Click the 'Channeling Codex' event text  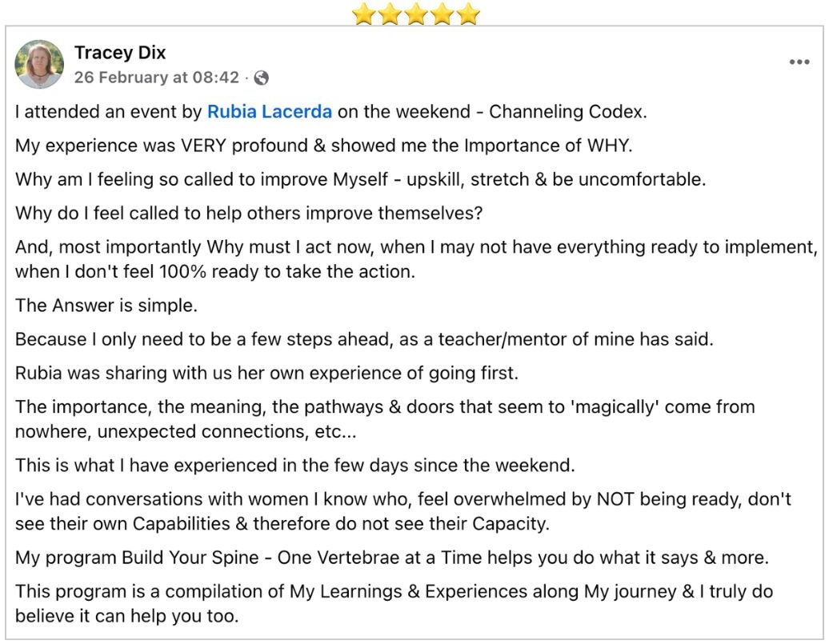click(x=567, y=112)
